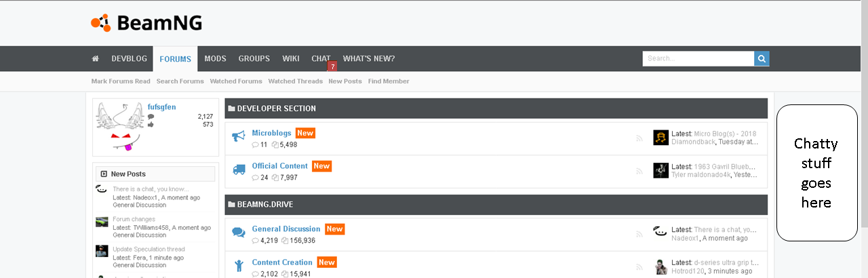Open latest '1963 Gavril Blueb...' thread

[726, 166]
